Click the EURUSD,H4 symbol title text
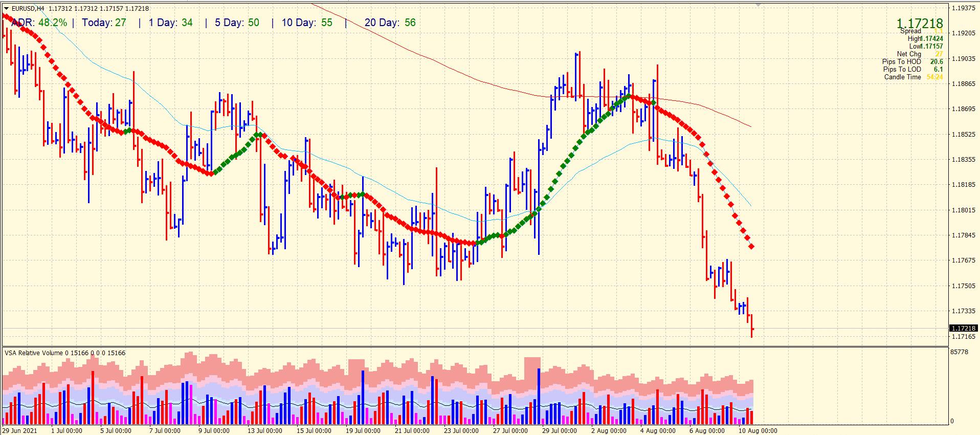This screenshot has width=980, height=435. click(28, 9)
